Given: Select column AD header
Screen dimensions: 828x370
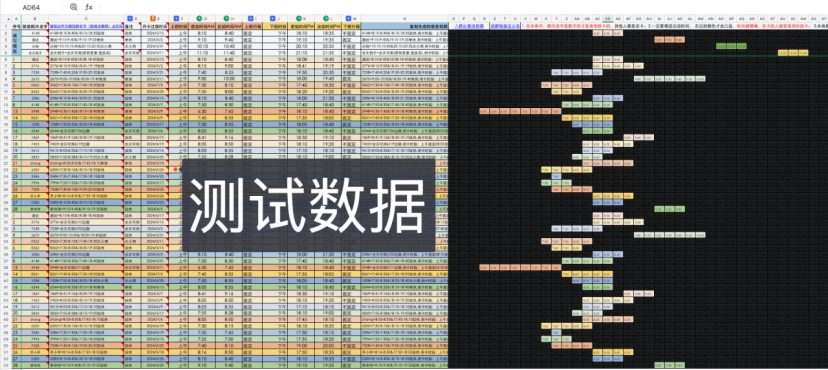Looking at the screenshot, I should coord(607,18).
